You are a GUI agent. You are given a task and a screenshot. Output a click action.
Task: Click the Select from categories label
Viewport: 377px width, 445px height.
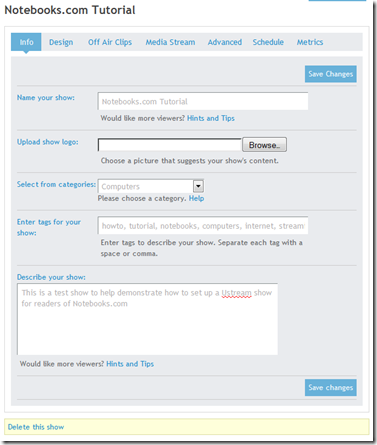coord(56,184)
